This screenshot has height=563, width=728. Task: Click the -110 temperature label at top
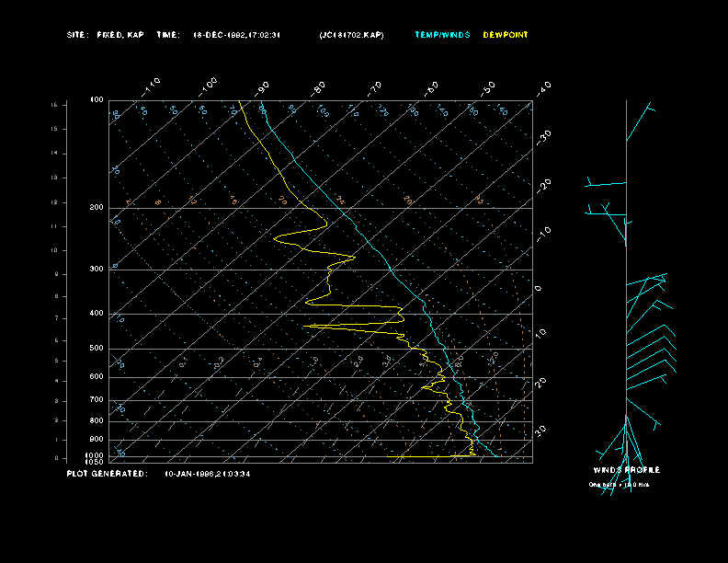(x=152, y=86)
